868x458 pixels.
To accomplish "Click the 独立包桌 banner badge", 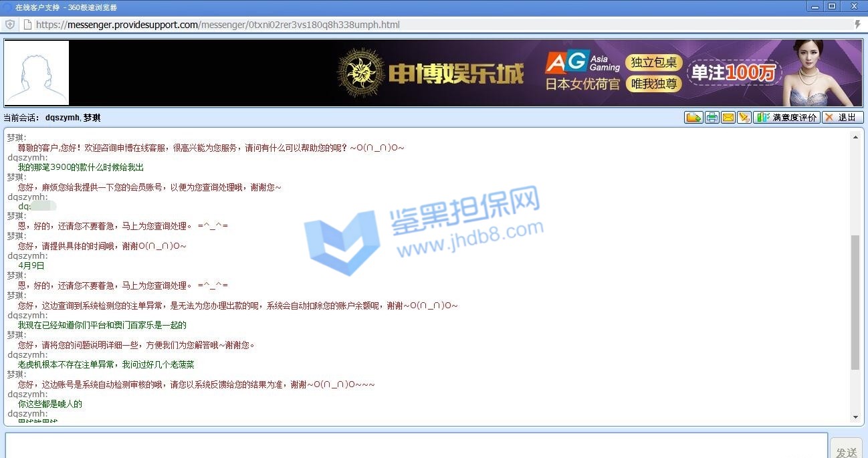I will point(654,63).
